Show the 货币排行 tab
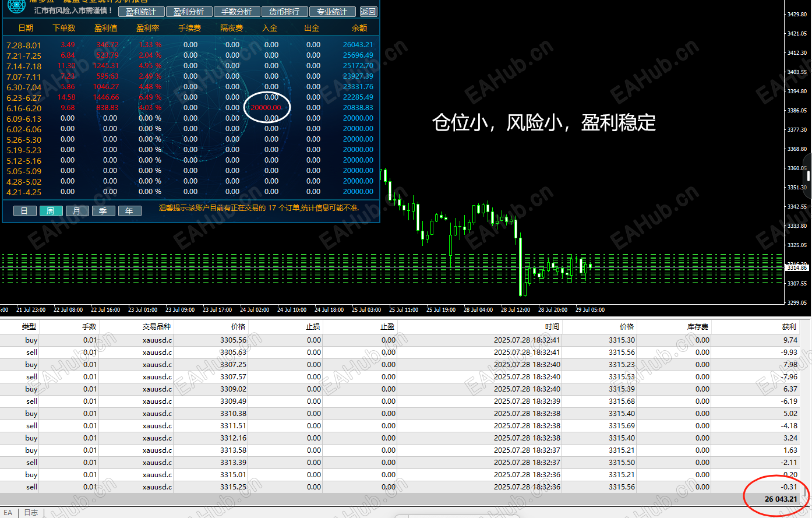This screenshot has height=518, width=812. coord(284,12)
